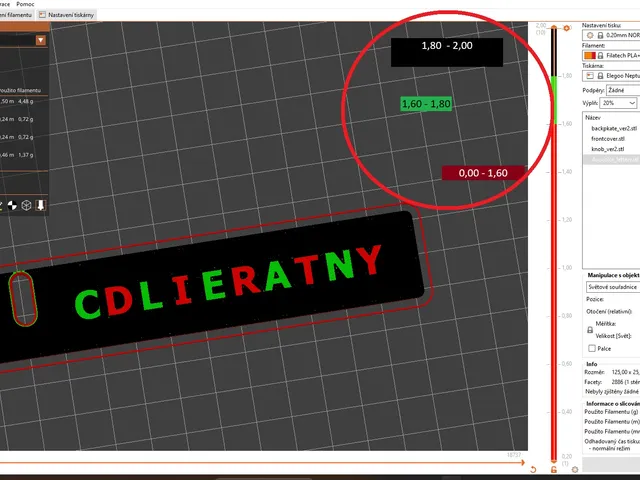
Task: Click the lock icon in printer preset
Action: [x=600, y=76]
